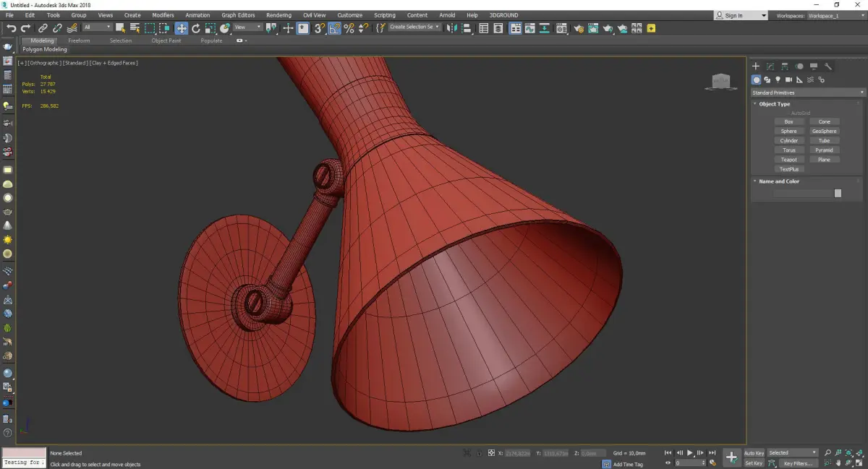Click the Cylinder primitive button
This screenshot has width=868, height=469.
[x=788, y=141]
